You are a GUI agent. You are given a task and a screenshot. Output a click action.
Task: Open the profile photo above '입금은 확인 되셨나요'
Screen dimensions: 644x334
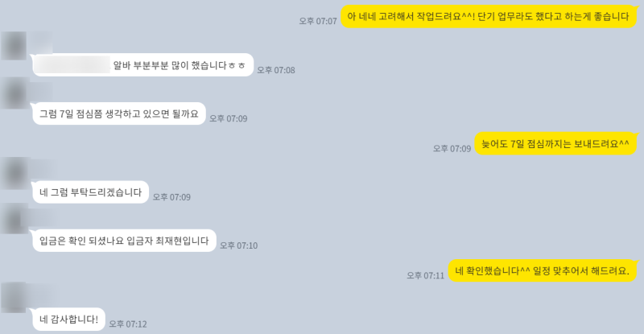click(14, 221)
